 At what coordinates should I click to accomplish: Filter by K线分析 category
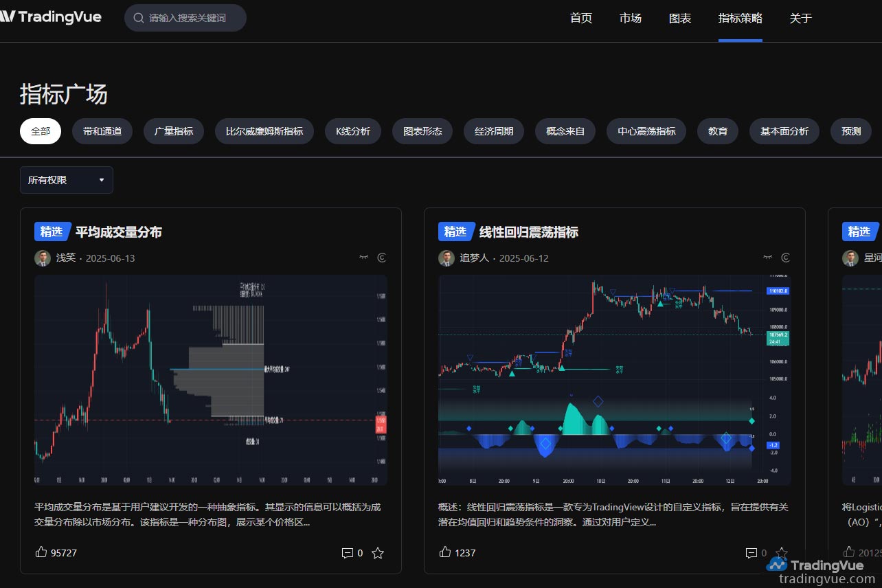(x=353, y=131)
